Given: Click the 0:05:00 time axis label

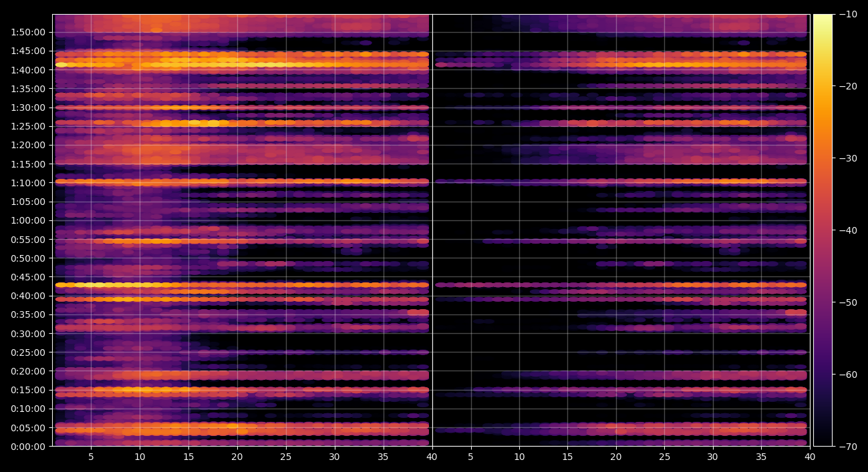Looking at the screenshot, I should 27,428.
